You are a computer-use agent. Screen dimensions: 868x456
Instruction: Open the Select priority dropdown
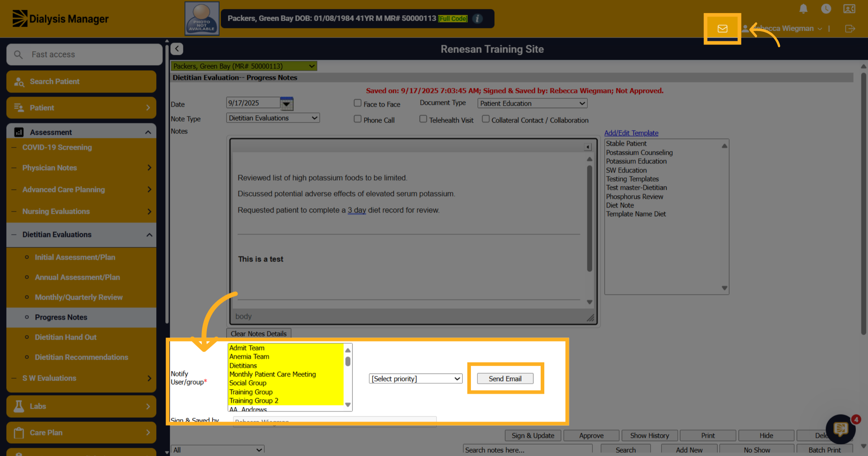[416, 379]
